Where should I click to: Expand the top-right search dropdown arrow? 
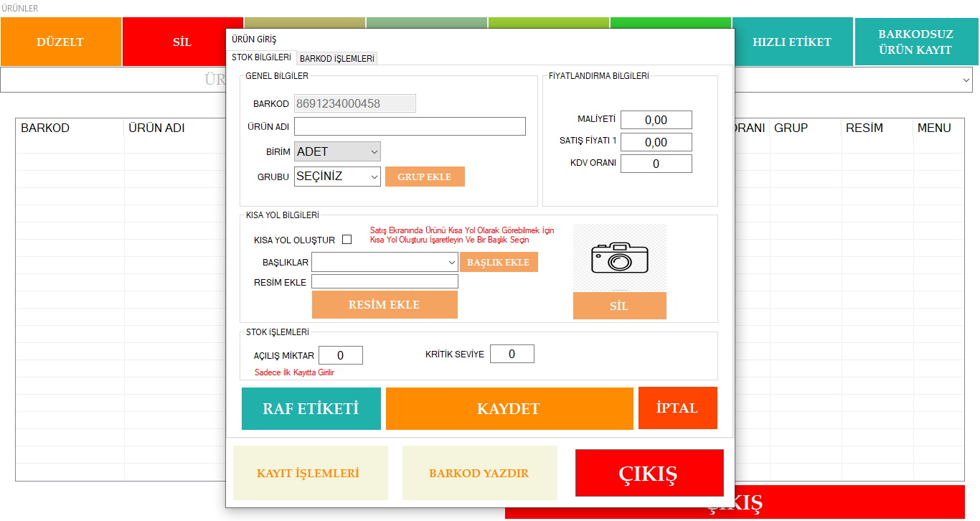pos(966,81)
